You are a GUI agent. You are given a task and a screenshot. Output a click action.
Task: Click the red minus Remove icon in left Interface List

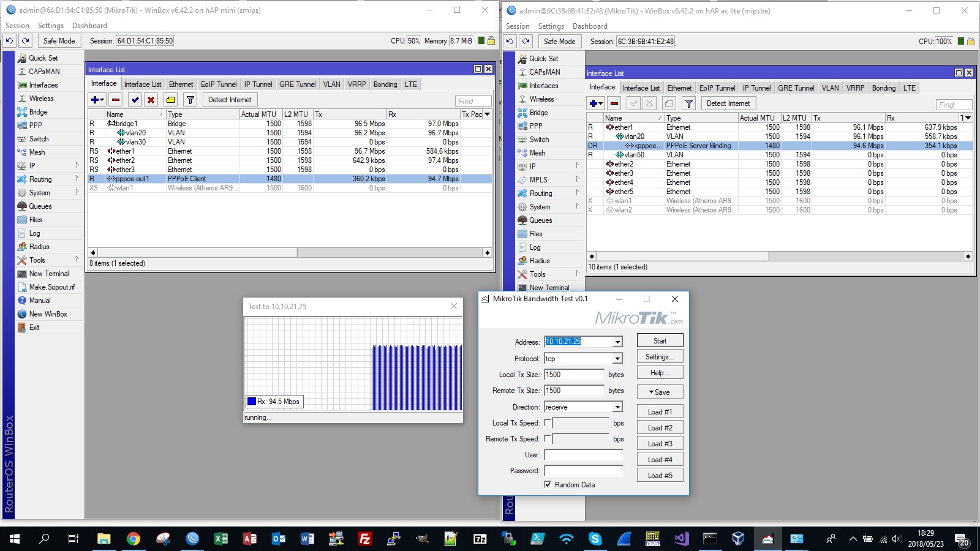[116, 100]
